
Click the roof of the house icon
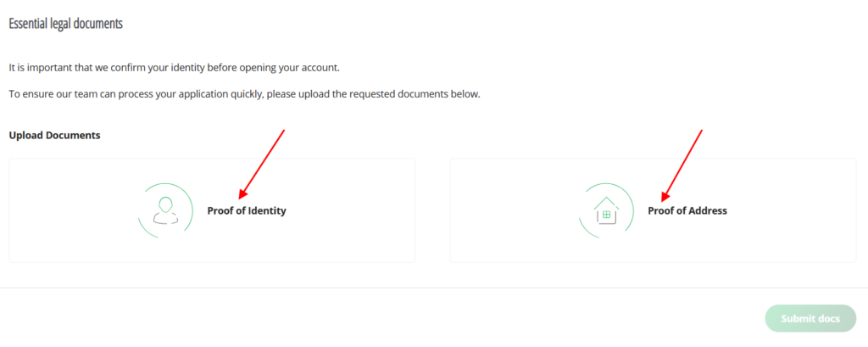point(606,202)
